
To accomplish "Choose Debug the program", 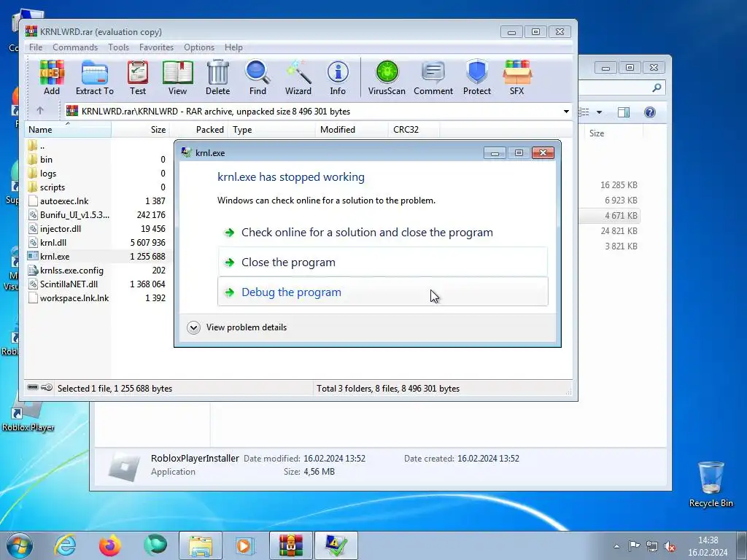I will click(383, 292).
